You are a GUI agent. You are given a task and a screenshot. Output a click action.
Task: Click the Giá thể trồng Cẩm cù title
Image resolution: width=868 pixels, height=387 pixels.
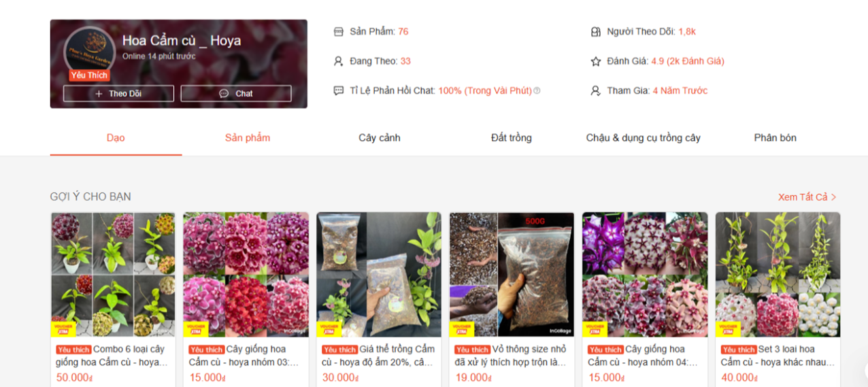coord(379,356)
